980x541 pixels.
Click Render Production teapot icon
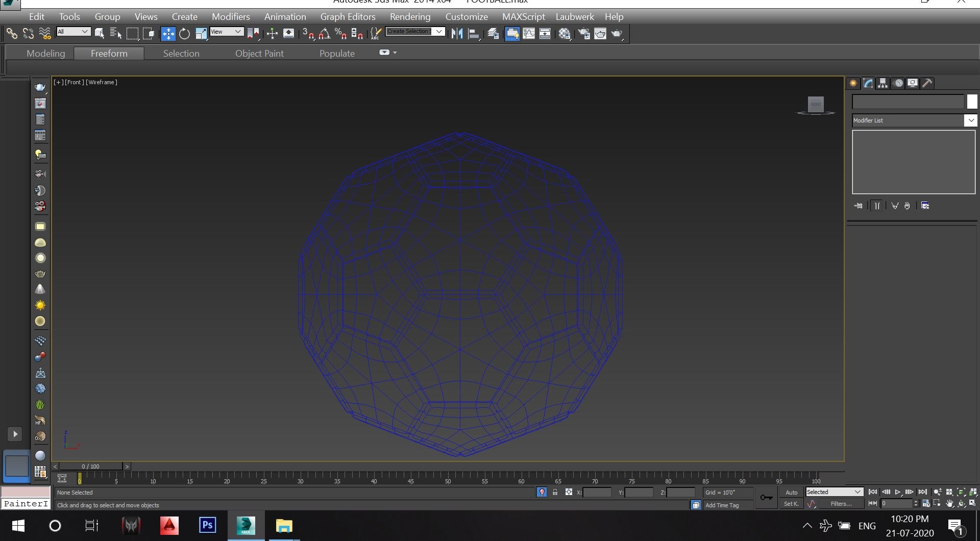(617, 34)
